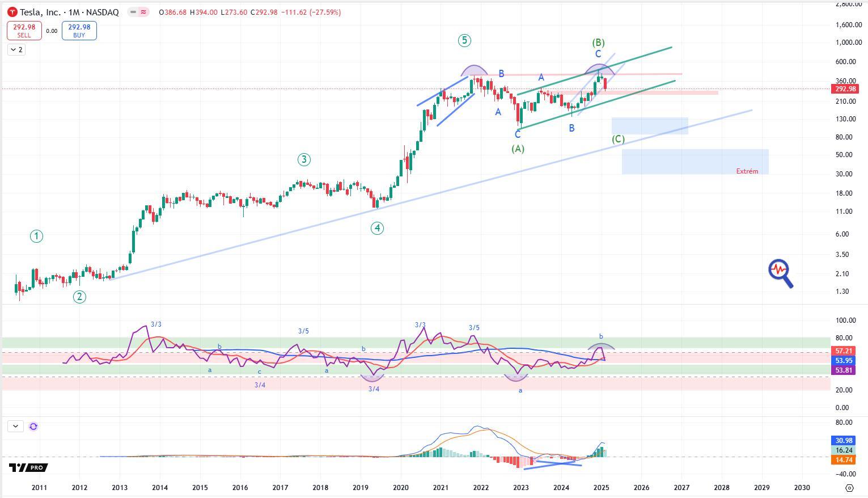Click the 2025 label on time axis
Viewport: 868px width, 498px height.
click(x=601, y=488)
